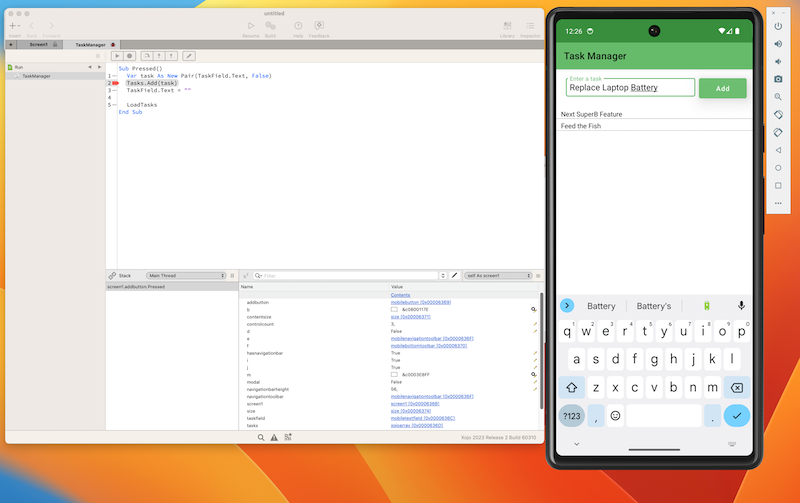The image size is (800, 503).
Task: Open the Main Thread dropdown
Action: (186, 275)
